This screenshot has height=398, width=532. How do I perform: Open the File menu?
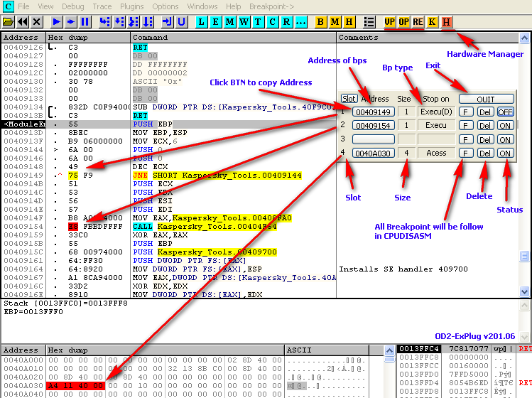23,6
